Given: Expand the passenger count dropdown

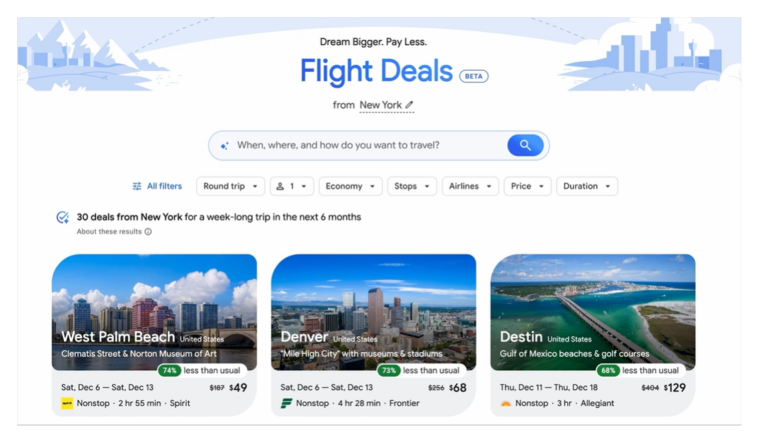Looking at the screenshot, I should click(291, 186).
